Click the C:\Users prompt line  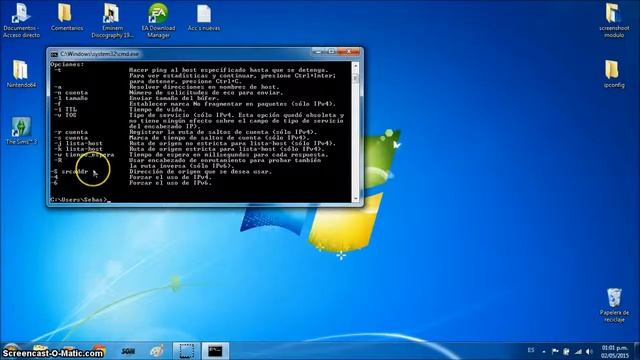[x=80, y=200]
